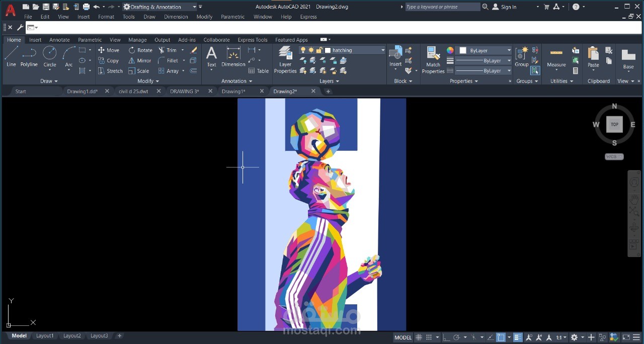The height and width of the screenshot is (344, 644).
Task: Switch to the Annotate ribbon tab
Action: 59,40
